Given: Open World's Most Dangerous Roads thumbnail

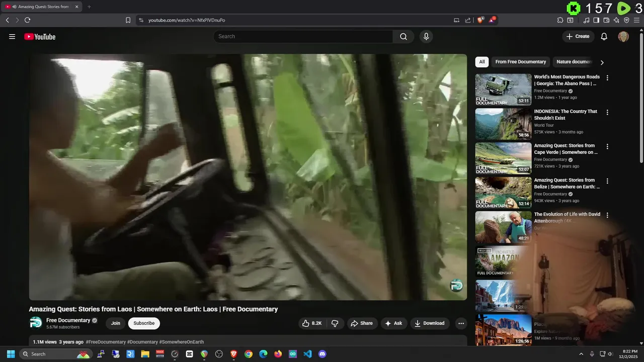Looking at the screenshot, I should tap(503, 89).
